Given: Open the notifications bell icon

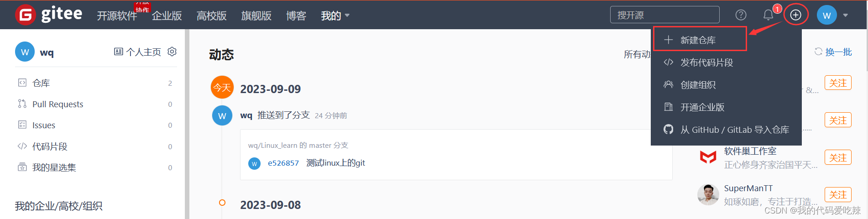Looking at the screenshot, I should coord(769,15).
